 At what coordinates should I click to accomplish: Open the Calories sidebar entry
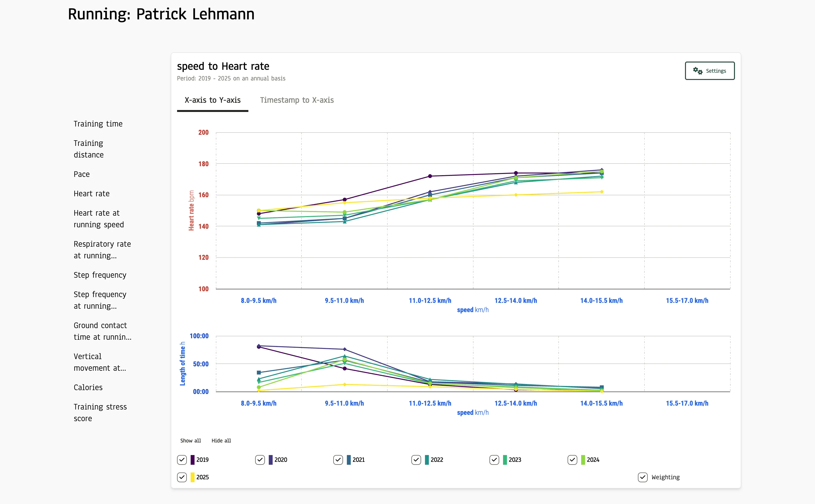pyautogui.click(x=88, y=387)
